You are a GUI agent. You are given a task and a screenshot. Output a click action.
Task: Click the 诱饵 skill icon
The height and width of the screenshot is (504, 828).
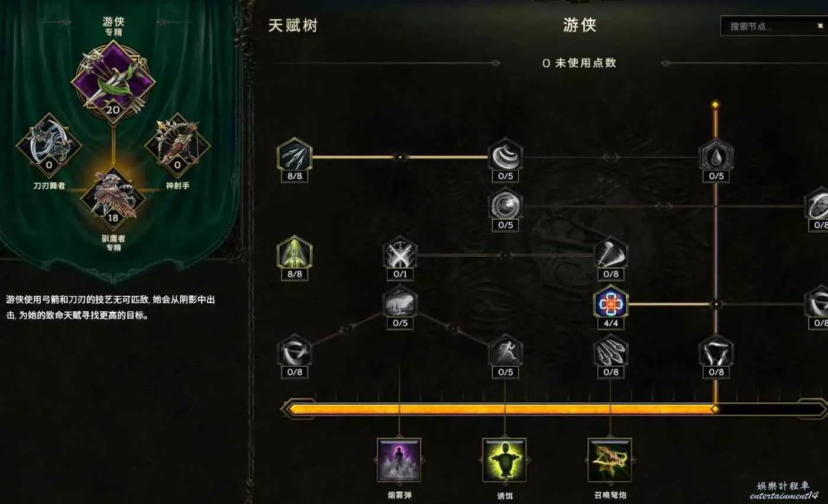coord(504,460)
